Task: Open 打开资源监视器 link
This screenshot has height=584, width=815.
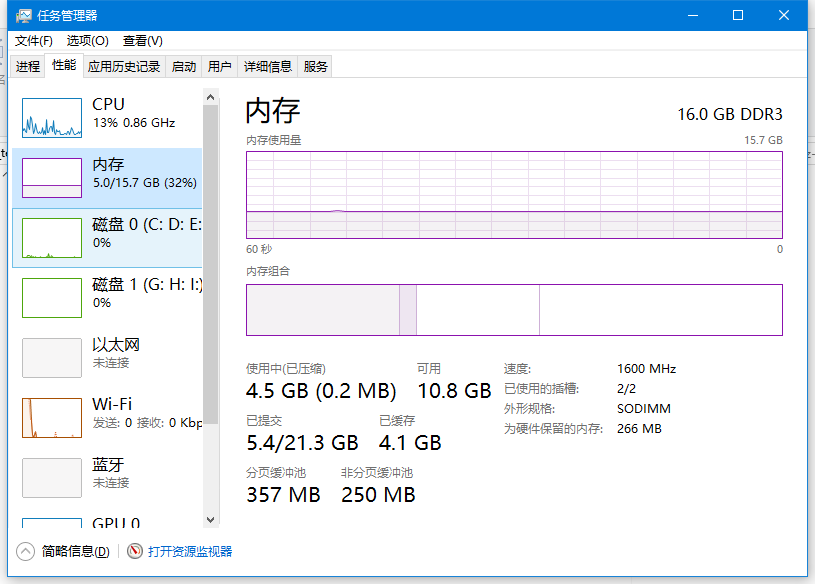Action: tap(190, 551)
